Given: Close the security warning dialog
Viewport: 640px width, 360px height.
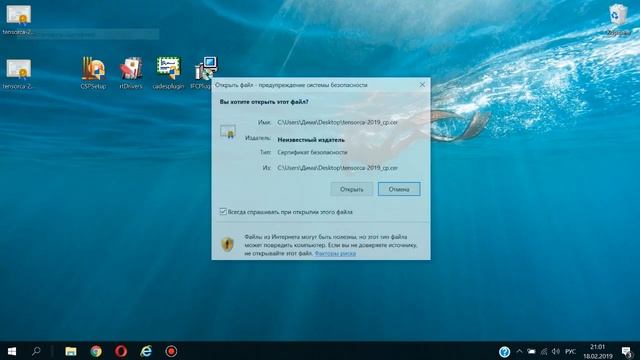Looking at the screenshot, I should point(422,84).
